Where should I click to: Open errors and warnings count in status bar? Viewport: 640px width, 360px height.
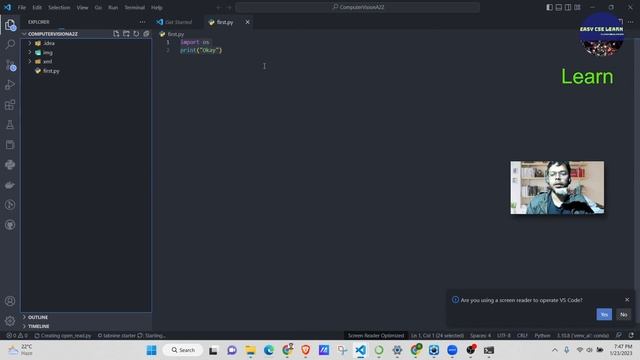(17, 336)
